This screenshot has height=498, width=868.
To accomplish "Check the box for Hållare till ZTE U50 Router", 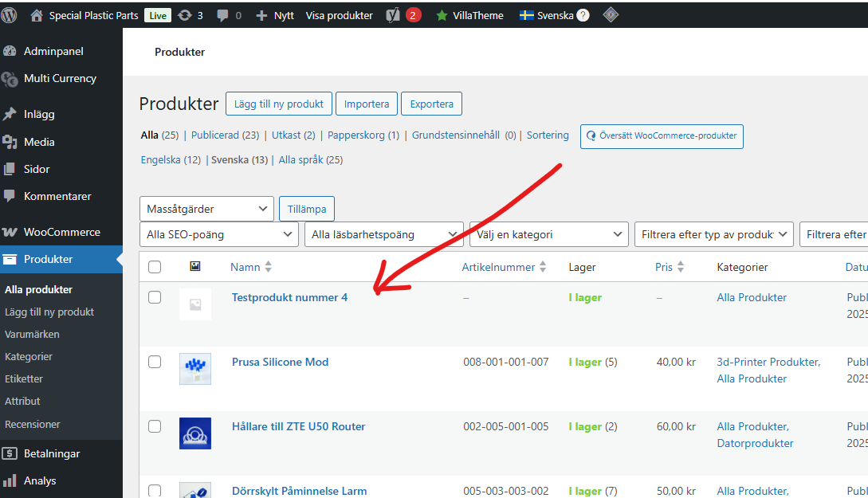I will tap(155, 426).
